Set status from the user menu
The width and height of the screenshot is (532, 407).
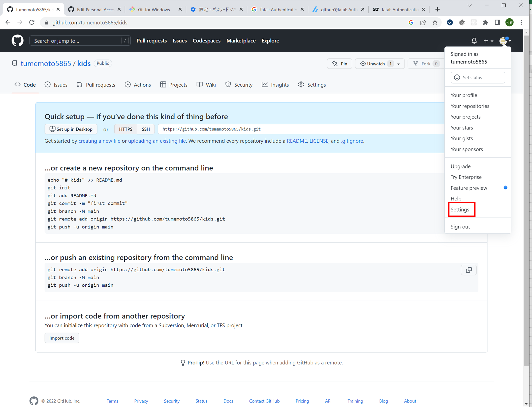477,77
